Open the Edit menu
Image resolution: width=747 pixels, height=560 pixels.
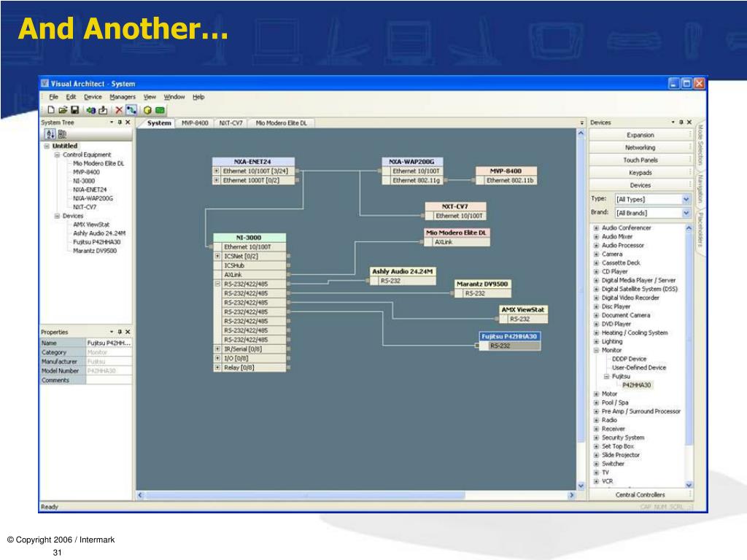click(71, 97)
